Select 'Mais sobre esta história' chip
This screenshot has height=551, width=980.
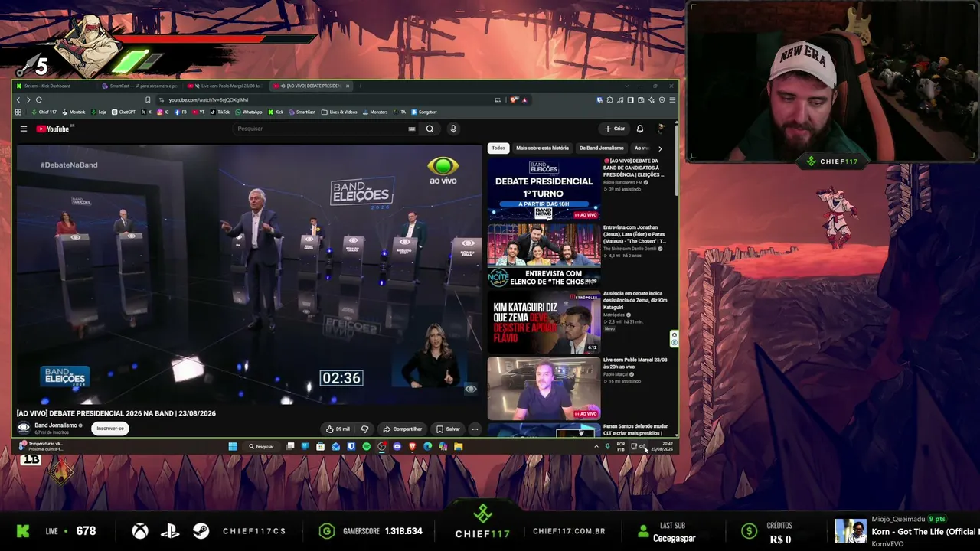click(x=542, y=148)
